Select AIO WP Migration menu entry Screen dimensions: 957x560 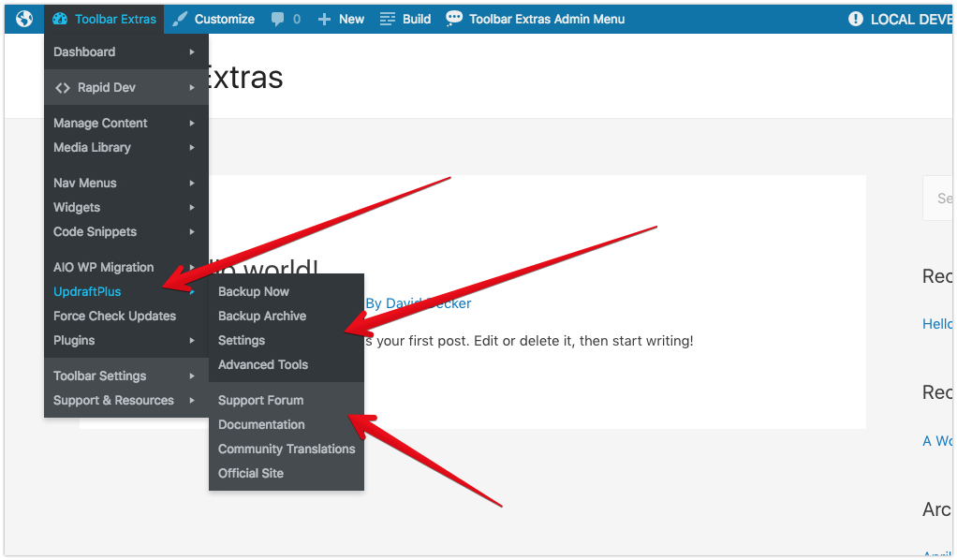[125, 267]
